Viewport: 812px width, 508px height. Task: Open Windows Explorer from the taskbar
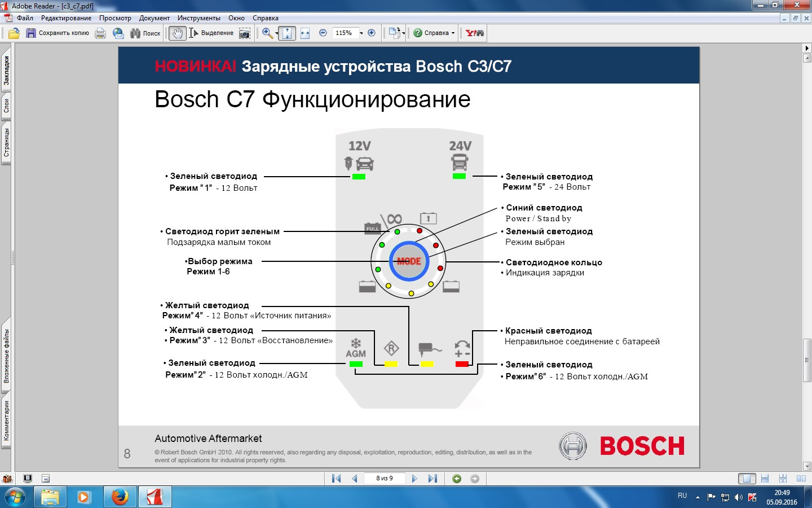[x=50, y=497]
